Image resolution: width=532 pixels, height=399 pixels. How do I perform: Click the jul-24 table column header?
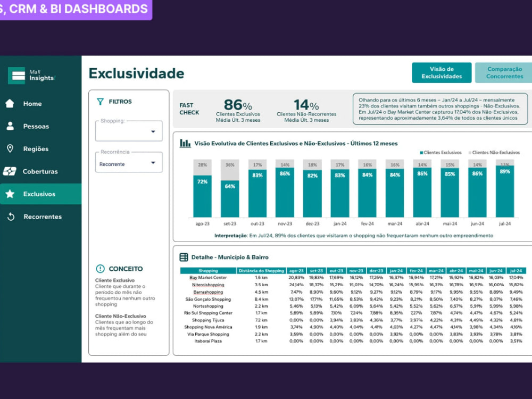point(516,271)
